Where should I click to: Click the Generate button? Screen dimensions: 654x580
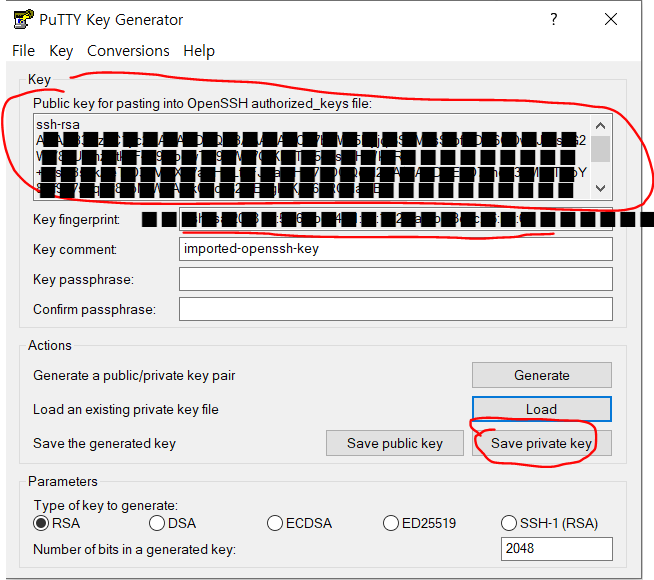click(x=542, y=375)
